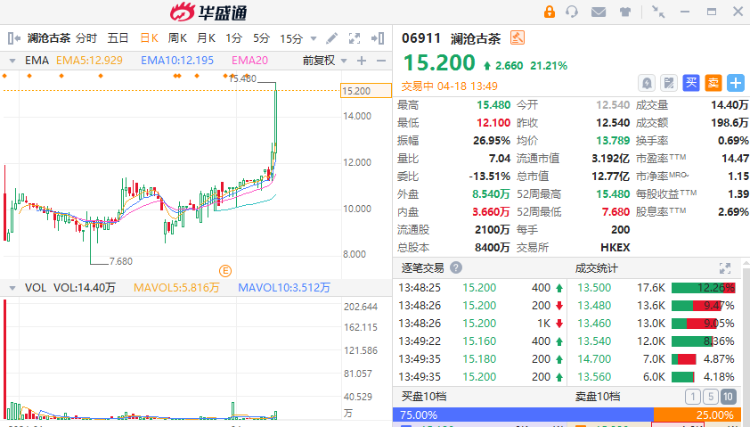The width and height of the screenshot is (750, 427).
Task: Click the 华盛通 logo
Action: 209,12
